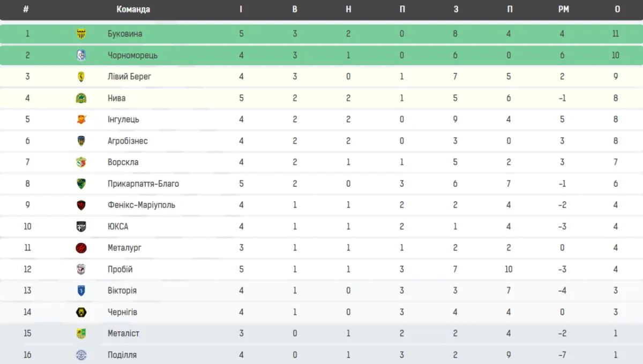Click the Вікторія team logo

(x=81, y=291)
